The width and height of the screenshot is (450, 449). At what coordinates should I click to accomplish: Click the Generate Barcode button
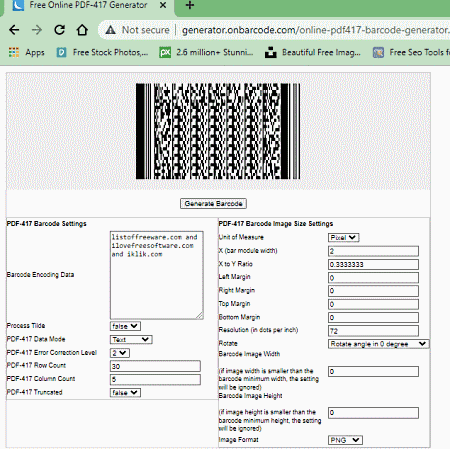click(213, 204)
